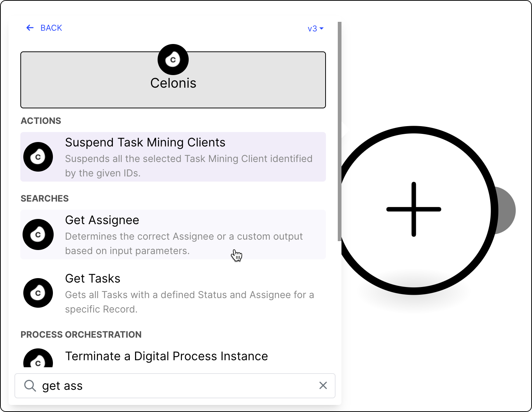Select the Get Assignee search result
The width and height of the screenshot is (532, 412).
pos(173,234)
